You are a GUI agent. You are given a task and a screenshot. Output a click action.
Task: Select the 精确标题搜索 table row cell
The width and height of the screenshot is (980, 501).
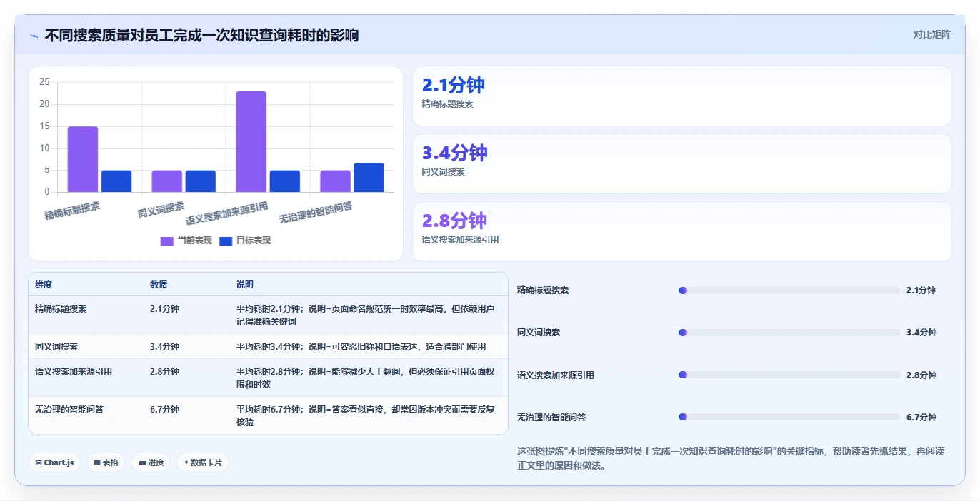61,309
